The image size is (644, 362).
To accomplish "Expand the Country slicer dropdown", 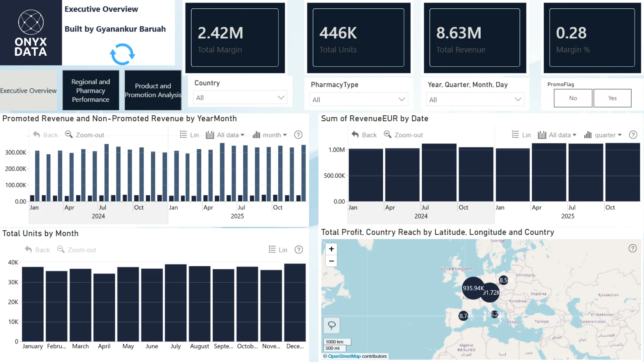I will pos(281,98).
